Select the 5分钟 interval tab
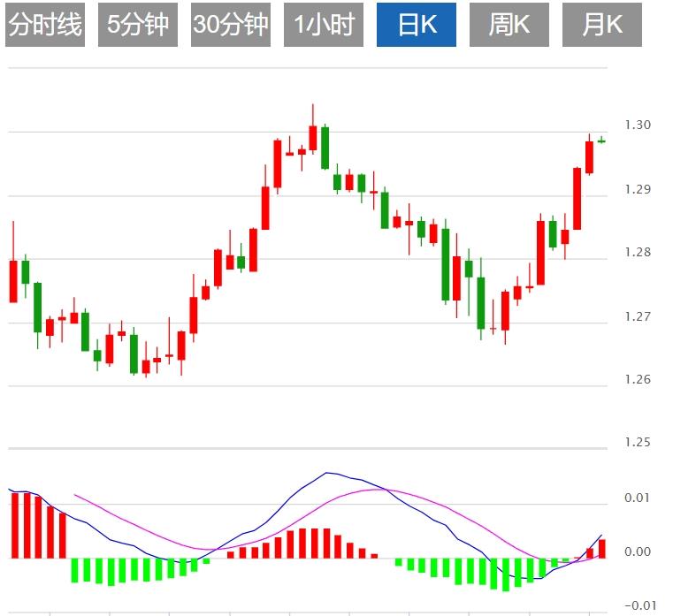Screen dimensions: 673x616 click(137, 25)
